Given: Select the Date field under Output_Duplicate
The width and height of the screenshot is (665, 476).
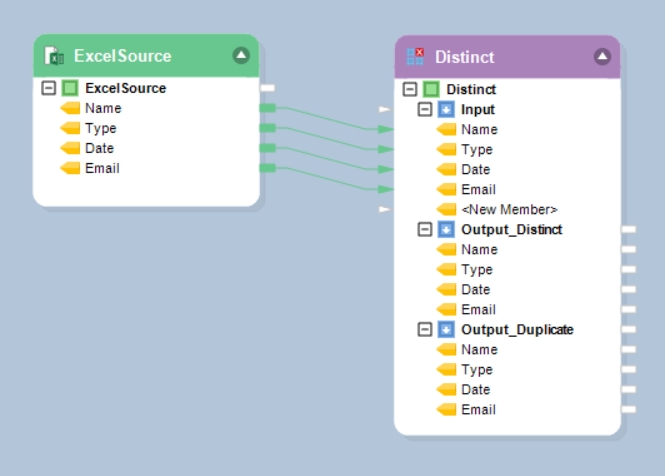Looking at the screenshot, I should [475, 389].
